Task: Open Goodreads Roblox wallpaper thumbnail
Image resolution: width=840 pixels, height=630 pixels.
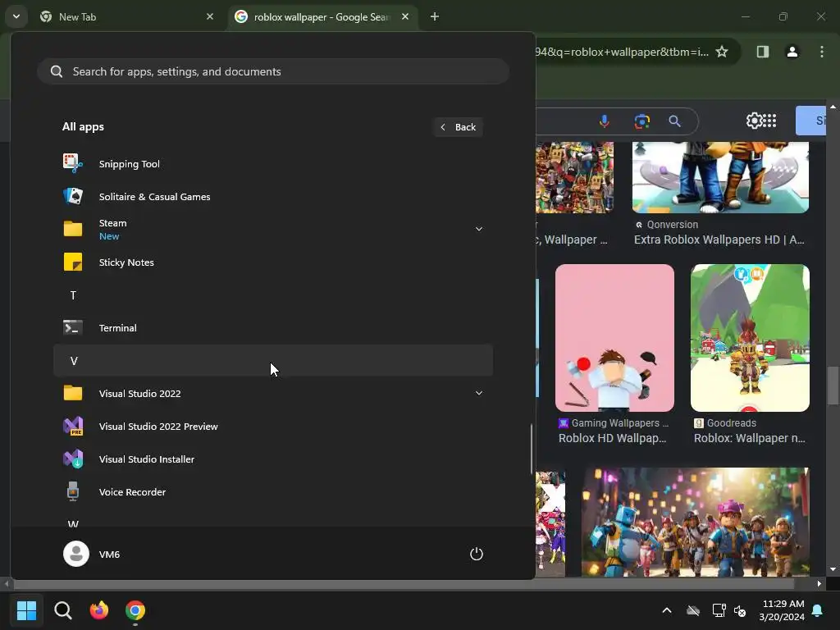Action: tap(750, 337)
